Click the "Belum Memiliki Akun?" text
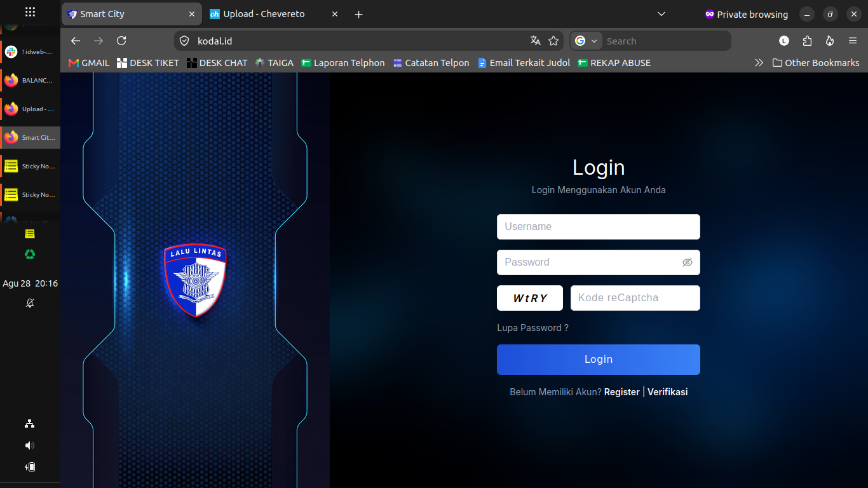 click(x=555, y=392)
